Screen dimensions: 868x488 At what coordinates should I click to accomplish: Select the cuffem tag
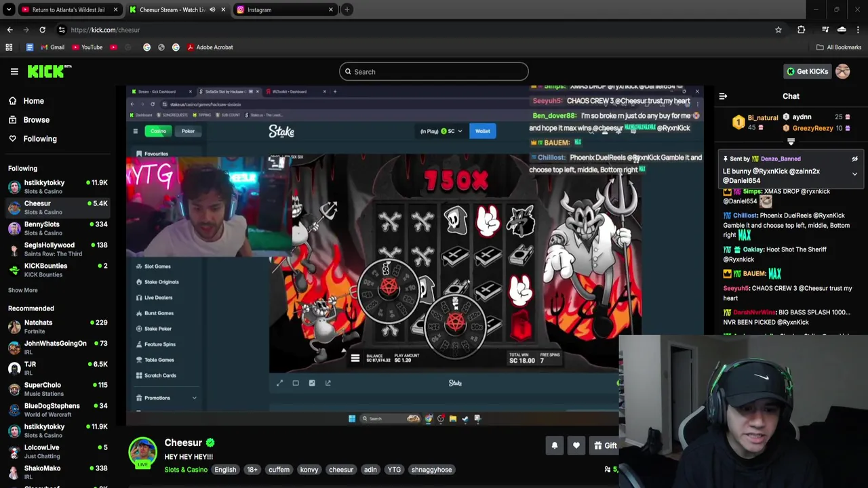click(x=279, y=470)
